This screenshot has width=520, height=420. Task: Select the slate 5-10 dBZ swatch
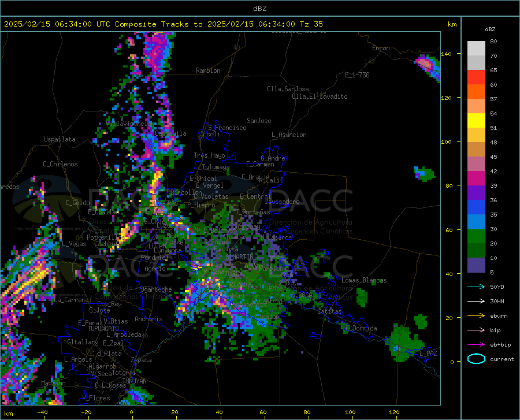coord(476,265)
